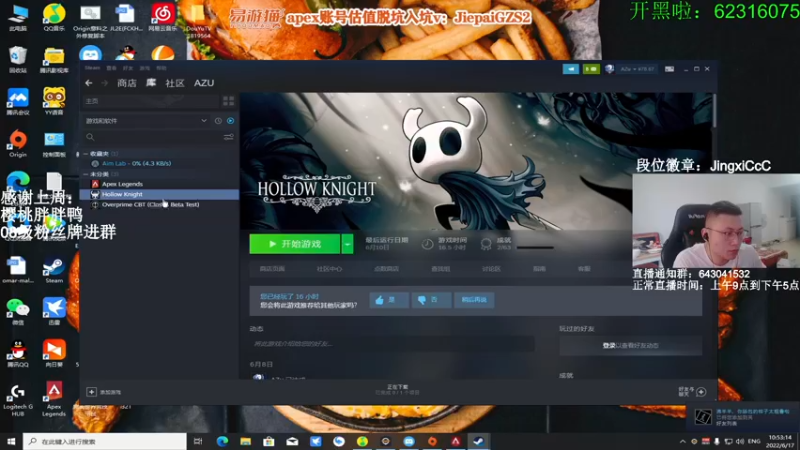Select Aim Lab in the library list

159,163
